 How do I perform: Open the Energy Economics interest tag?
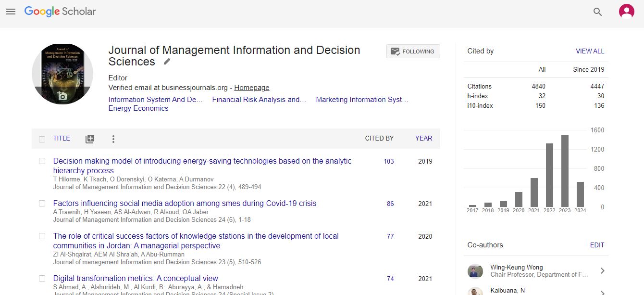pos(138,108)
